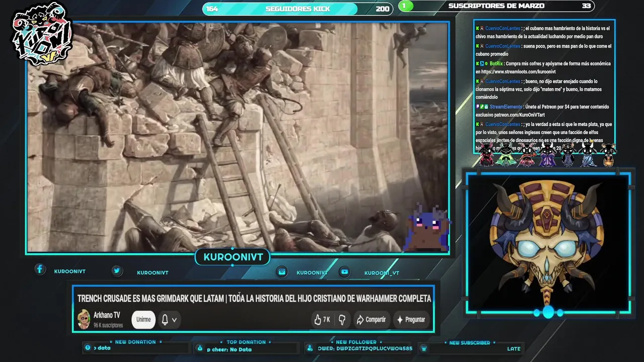Screen dimensions: 644x362
Task: Click the green subscriber count badge 1
Action: (406, 6)
